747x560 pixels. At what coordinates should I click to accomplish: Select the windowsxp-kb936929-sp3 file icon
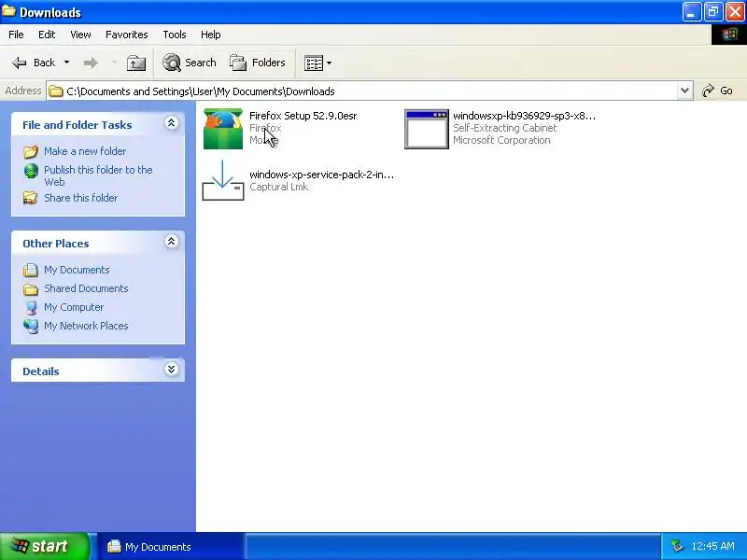point(427,129)
